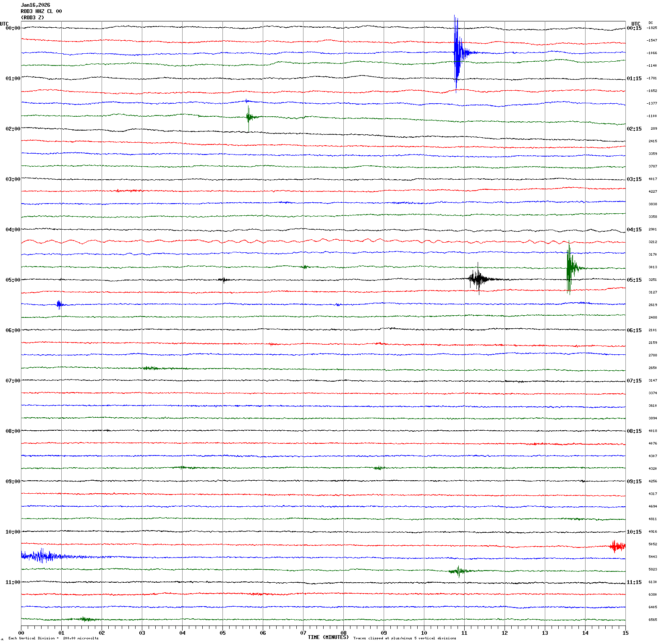
Task: Select the 06:00 hour label on left axis
Action: pyautogui.click(x=13, y=330)
